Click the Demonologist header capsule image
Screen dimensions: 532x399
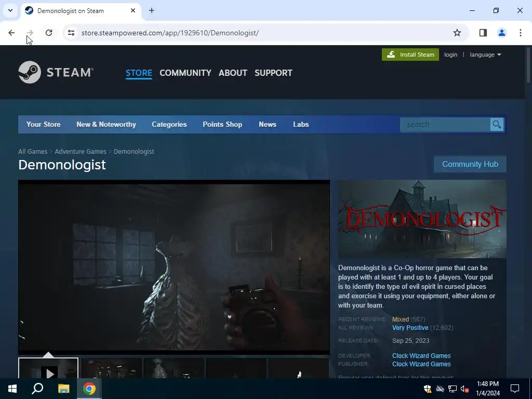(x=422, y=219)
